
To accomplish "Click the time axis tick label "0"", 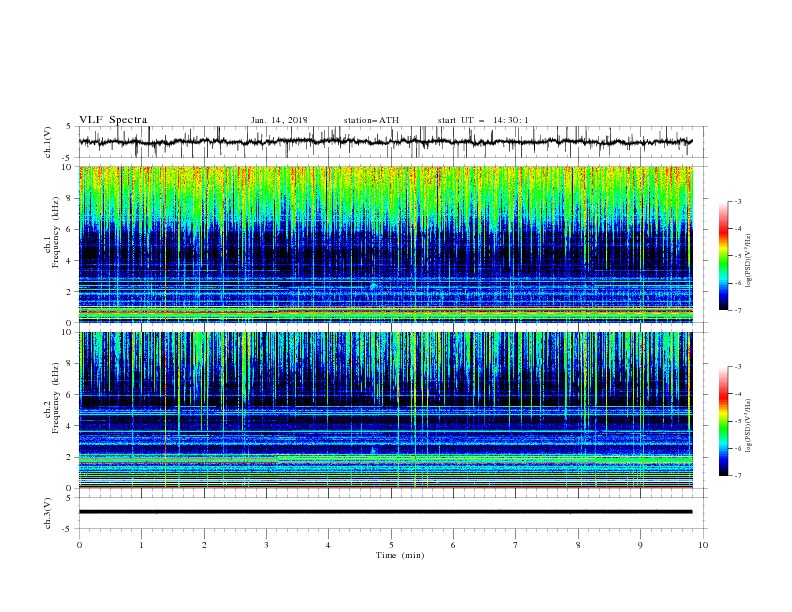I will tap(79, 545).
